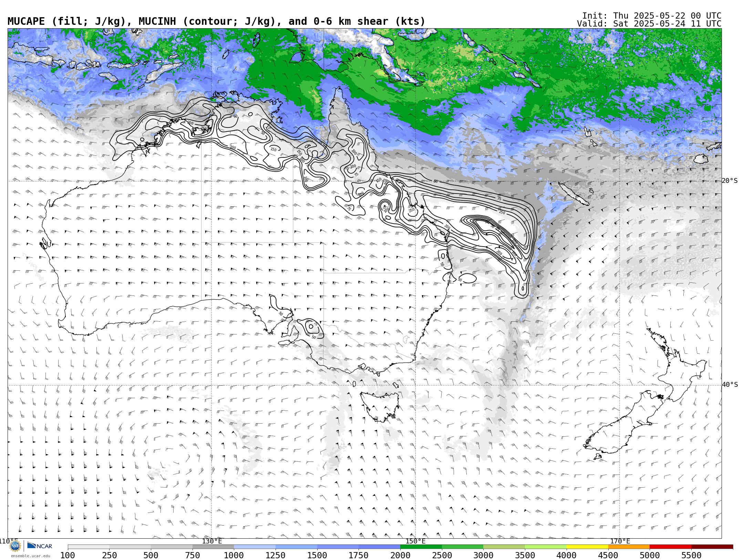This screenshot has width=744, height=560.
Task: Click the 20°S latitude label
Action: click(x=730, y=181)
